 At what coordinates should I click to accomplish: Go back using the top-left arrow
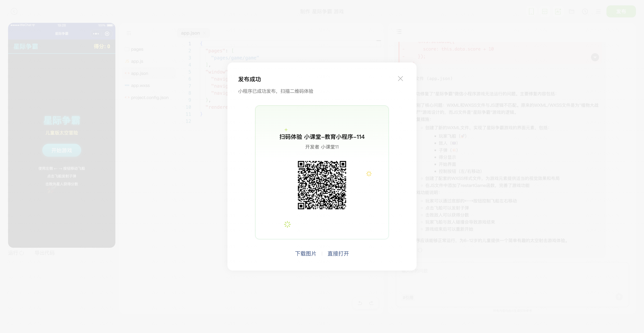(14, 12)
